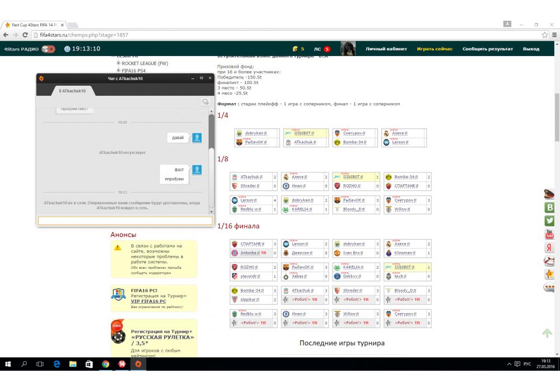The image size is (560, 392).
Task: Click the chat message input field
Action: [125, 221]
